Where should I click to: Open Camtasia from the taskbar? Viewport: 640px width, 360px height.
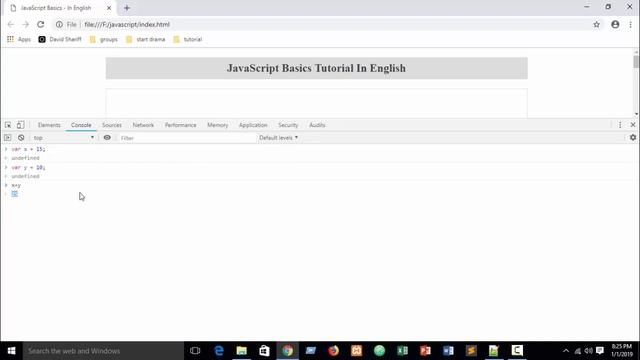coord(517,351)
